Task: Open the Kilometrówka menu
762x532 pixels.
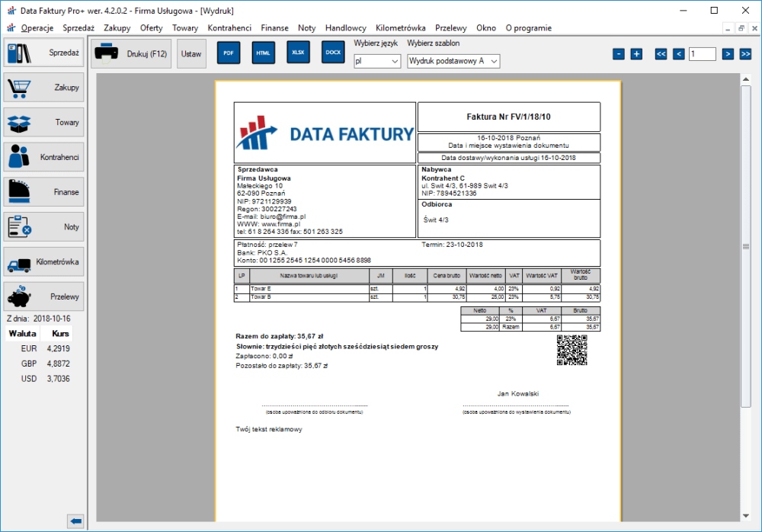Action: coord(401,27)
